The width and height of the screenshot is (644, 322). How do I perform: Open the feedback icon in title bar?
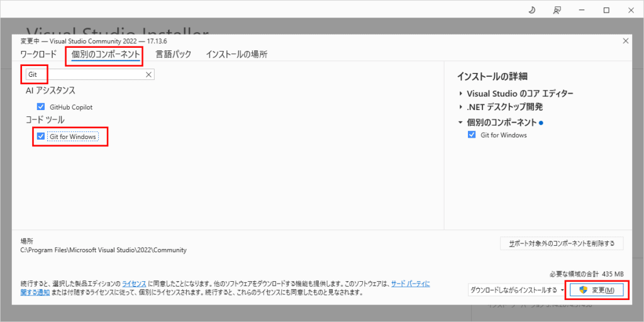(x=557, y=11)
